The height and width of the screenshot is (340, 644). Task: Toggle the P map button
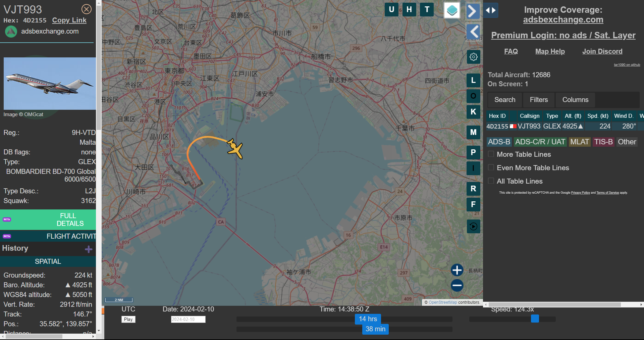tap(474, 152)
